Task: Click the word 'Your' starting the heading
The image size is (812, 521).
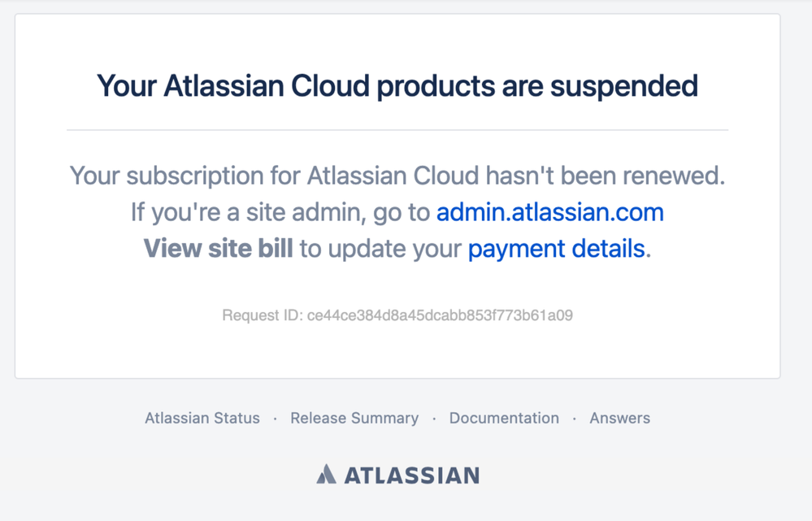Action: [x=126, y=86]
